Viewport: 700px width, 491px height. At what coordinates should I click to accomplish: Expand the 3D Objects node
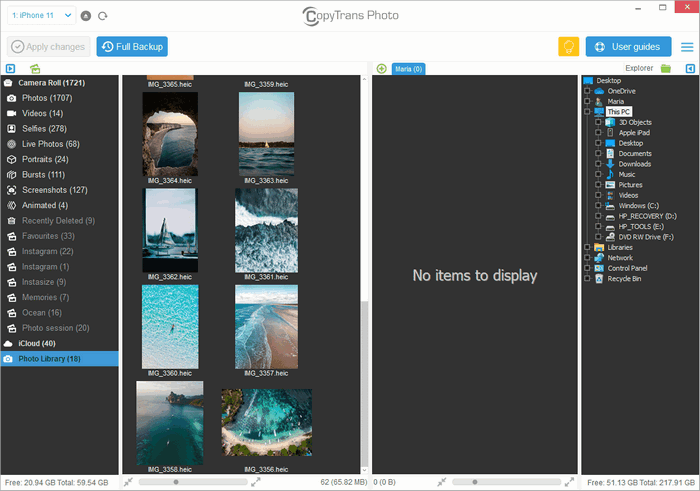[x=599, y=122]
